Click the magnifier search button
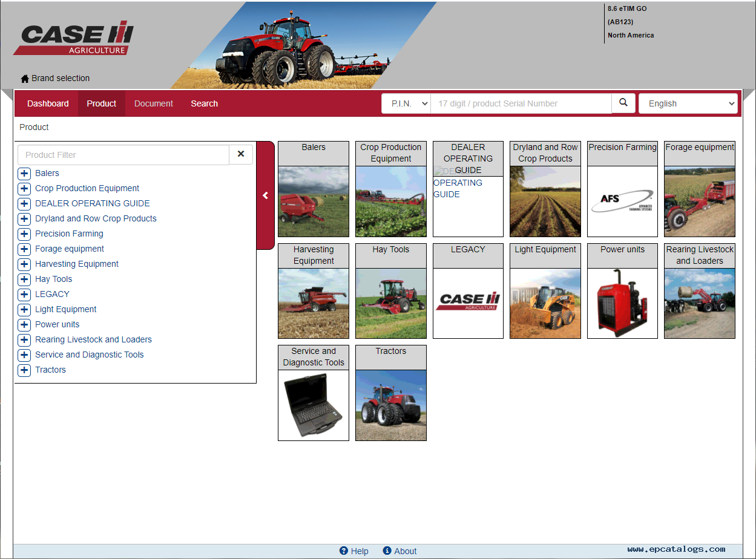 pyautogui.click(x=623, y=103)
